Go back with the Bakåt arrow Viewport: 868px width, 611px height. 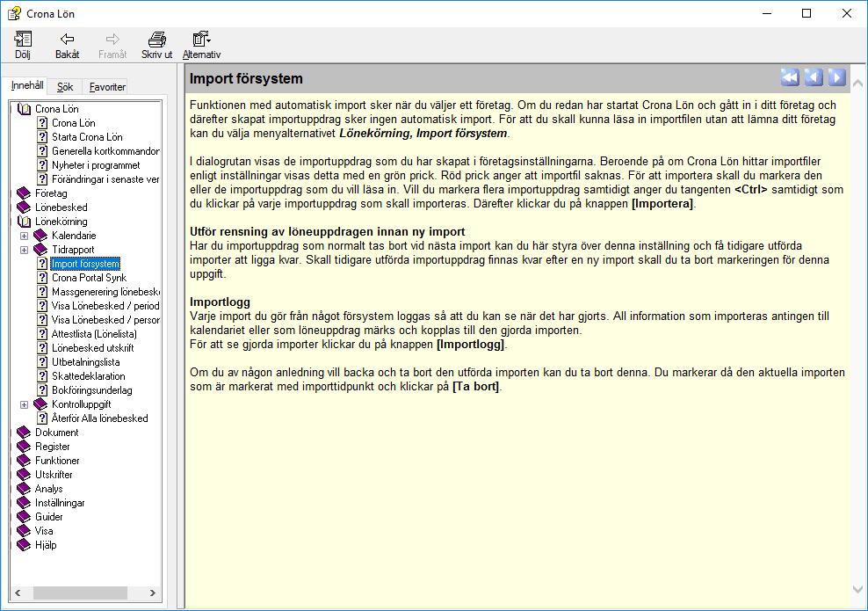67,45
